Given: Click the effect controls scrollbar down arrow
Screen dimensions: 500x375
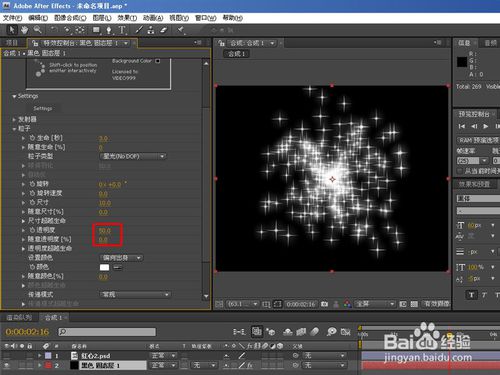Looking at the screenshot, I should click(x=206, y=296).
